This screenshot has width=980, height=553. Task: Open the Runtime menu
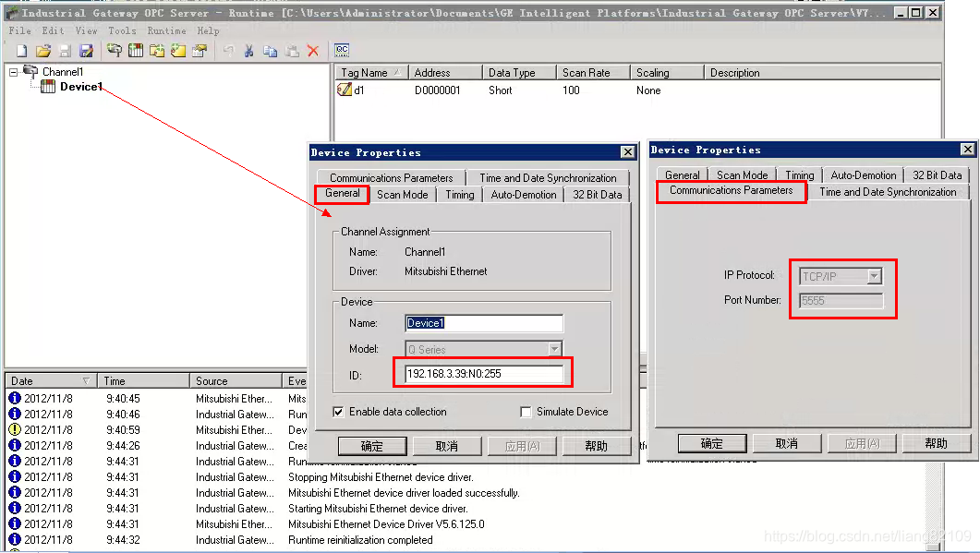[x=167, y=30]
